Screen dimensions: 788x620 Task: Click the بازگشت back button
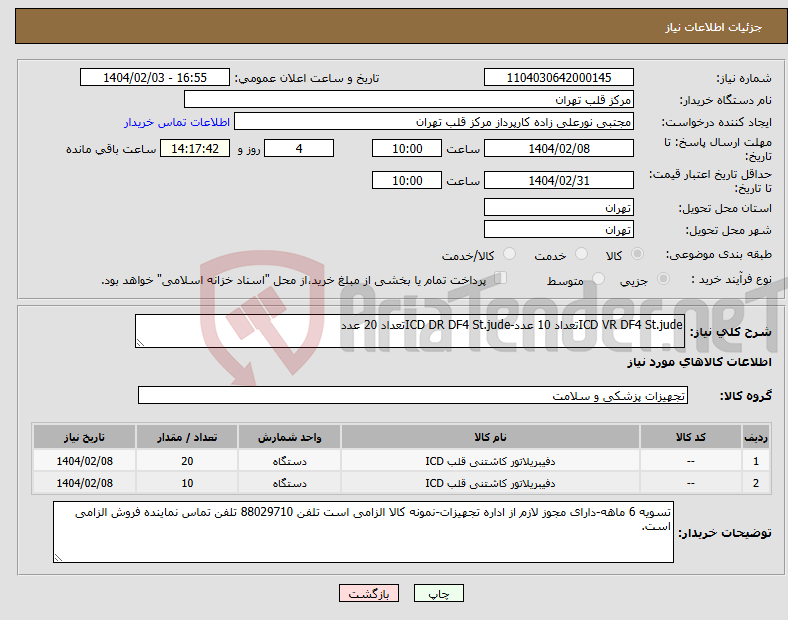(x=369, y=593)
